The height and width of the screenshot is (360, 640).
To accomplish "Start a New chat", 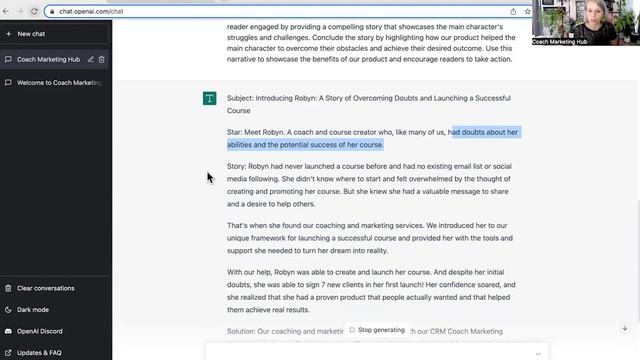I will (55, 34).
